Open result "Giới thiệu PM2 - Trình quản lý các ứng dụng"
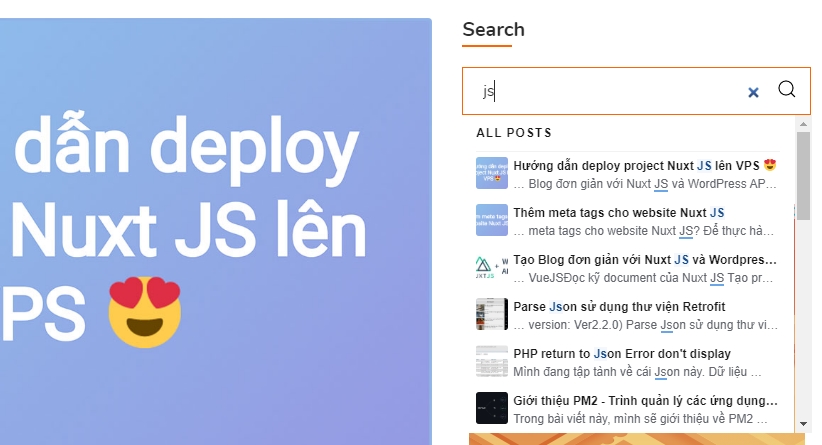Image resolution: width=822 pixels, height=445 pixels. point(645,401)
